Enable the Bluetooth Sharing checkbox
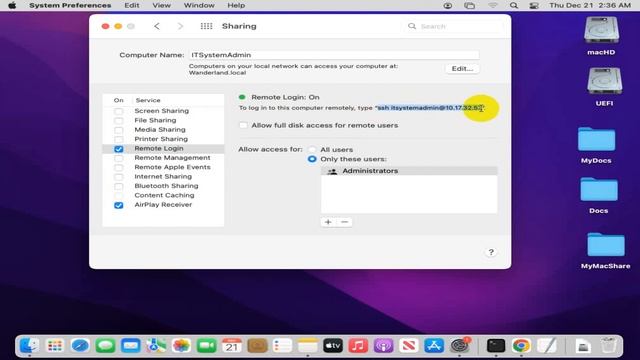 tap(118, 186)
